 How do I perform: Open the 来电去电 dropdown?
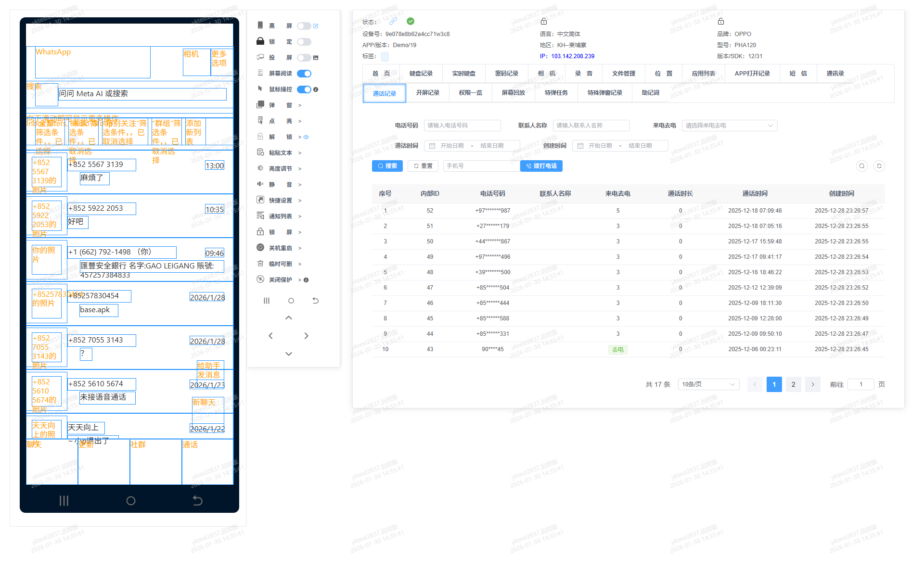(x=729, y=126)
